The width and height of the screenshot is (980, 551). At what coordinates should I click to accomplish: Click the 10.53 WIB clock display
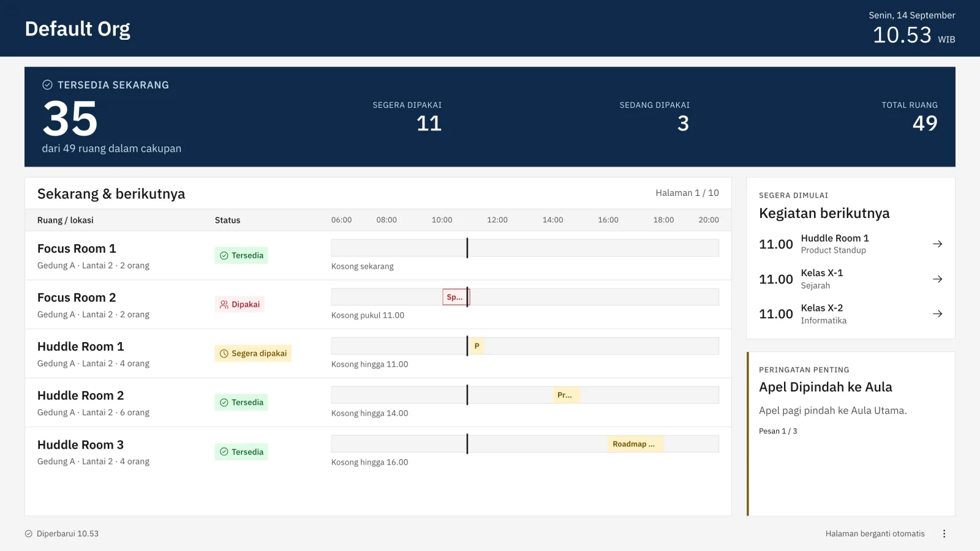(914, 36)
